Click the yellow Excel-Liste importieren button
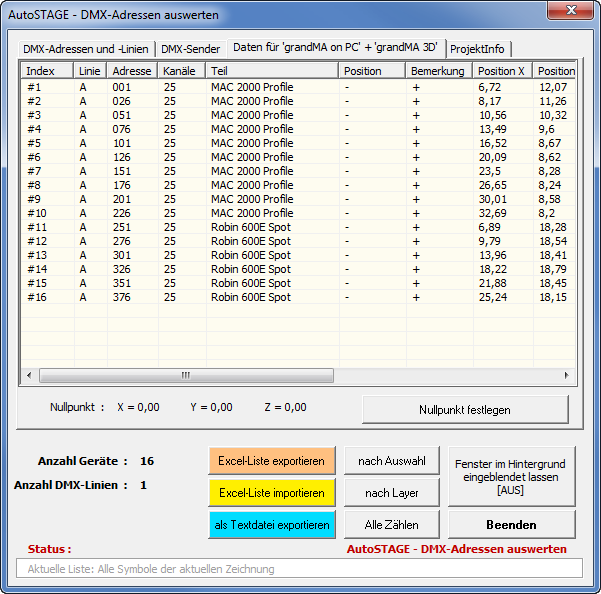Screen dimensions: 601x594 271,493
